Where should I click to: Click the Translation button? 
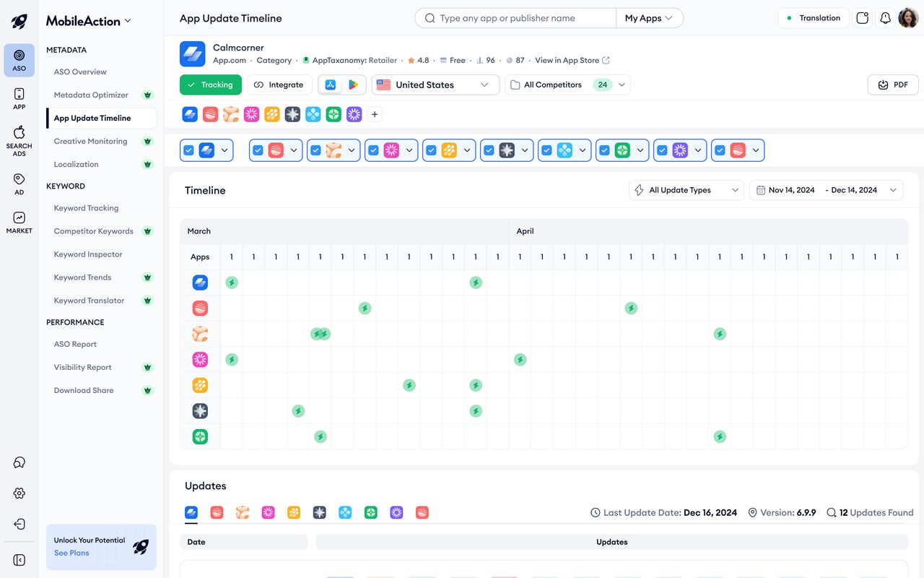click(x=813, y=18)
